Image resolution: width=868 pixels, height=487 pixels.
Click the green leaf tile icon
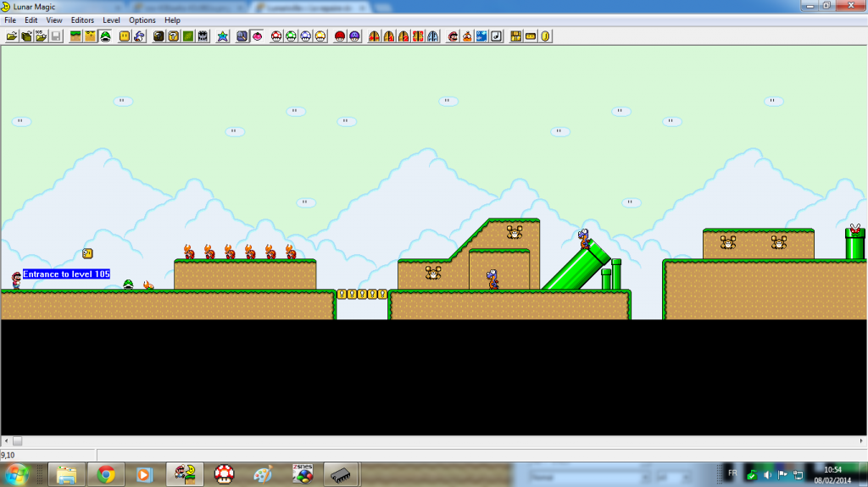click(x=188, y=36)
